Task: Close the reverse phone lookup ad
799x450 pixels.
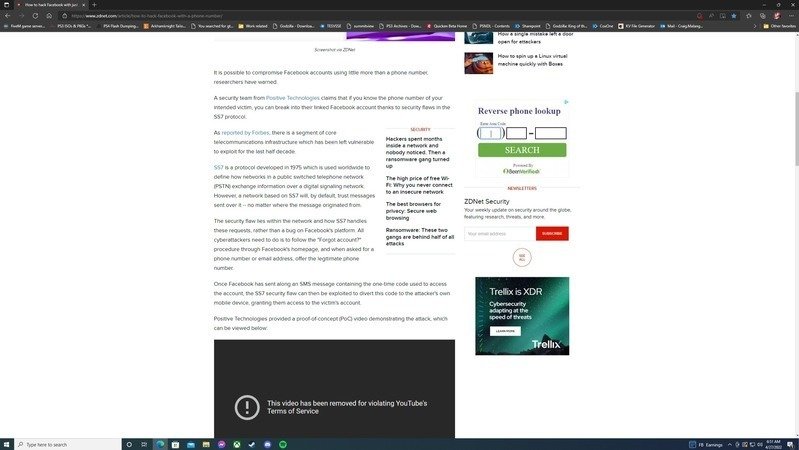Action: 567,102
